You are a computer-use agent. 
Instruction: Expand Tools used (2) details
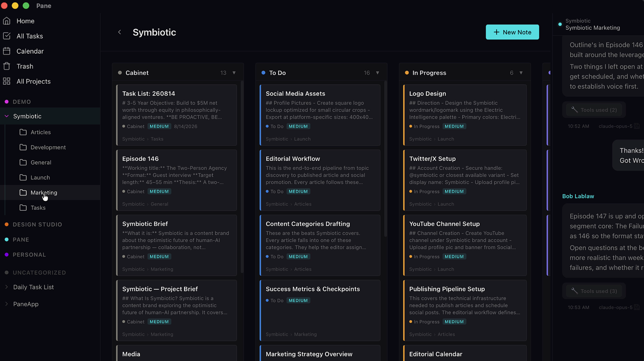click(594, 110)
